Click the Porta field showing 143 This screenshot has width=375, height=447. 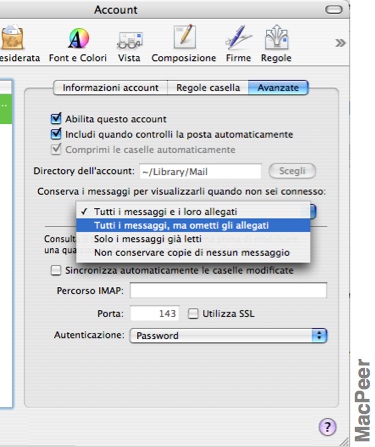point(155,313)
